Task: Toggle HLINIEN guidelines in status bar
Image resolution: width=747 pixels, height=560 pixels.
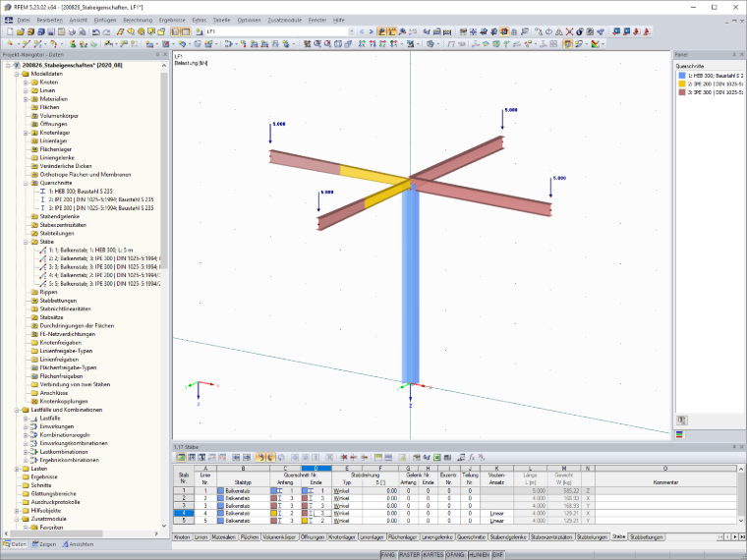Action: coord(479,555)
